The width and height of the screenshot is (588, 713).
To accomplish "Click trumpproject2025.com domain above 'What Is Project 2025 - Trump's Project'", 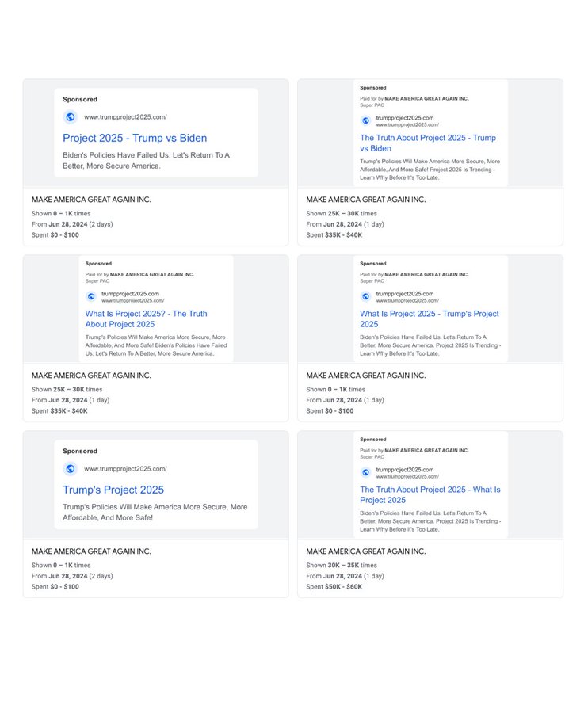I will (405, 294).
